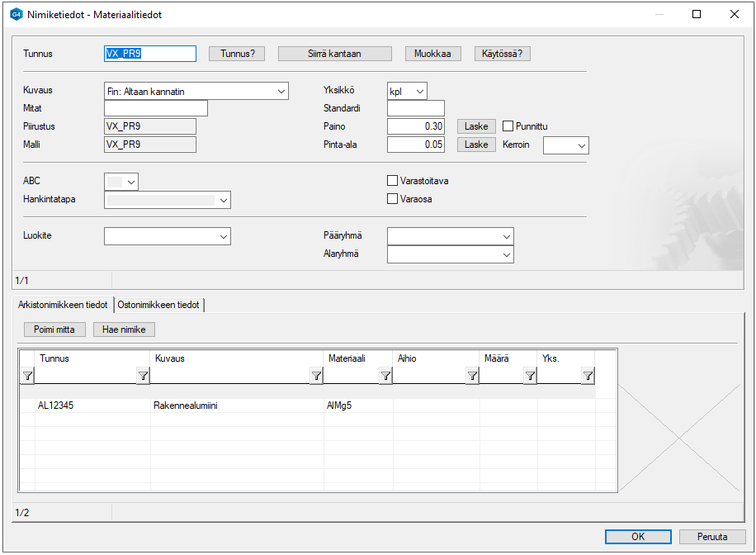Click the leftmost grid filter icon

(26, 376)
